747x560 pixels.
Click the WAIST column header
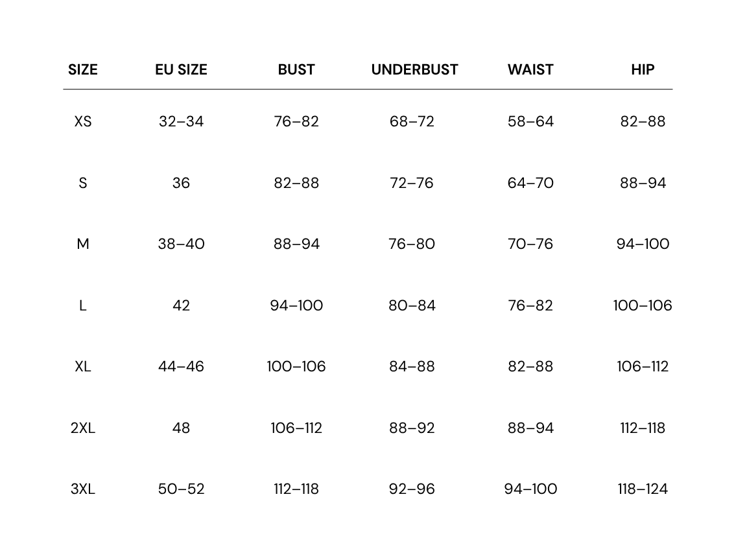click(530, 69)
